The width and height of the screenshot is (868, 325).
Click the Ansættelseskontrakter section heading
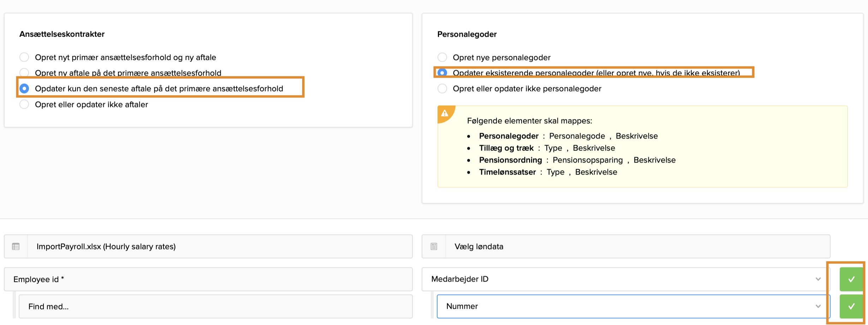(x=62, y=34)
